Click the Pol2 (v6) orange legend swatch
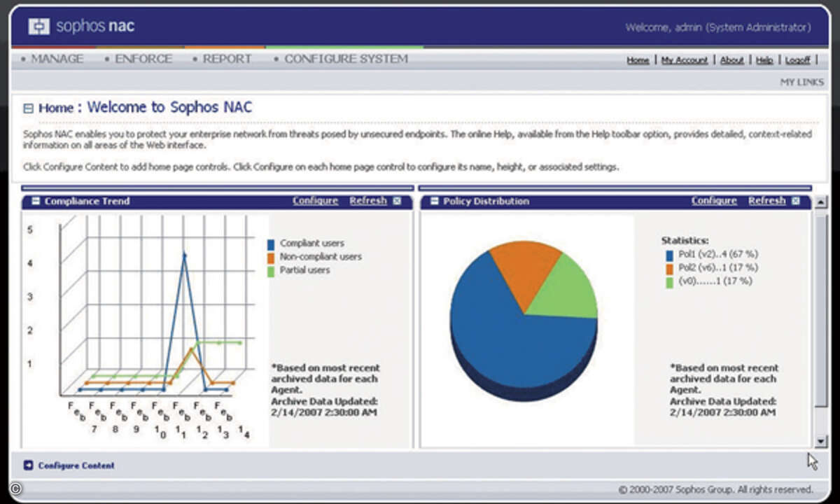The image size is (840, 504). pyautogui.click(x=670, y=268)
